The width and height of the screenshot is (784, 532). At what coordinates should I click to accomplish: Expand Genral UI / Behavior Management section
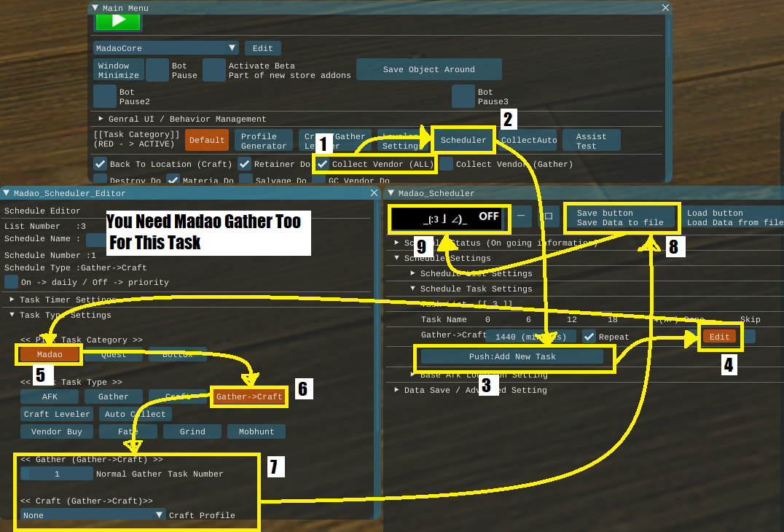(x=101, y=119)
